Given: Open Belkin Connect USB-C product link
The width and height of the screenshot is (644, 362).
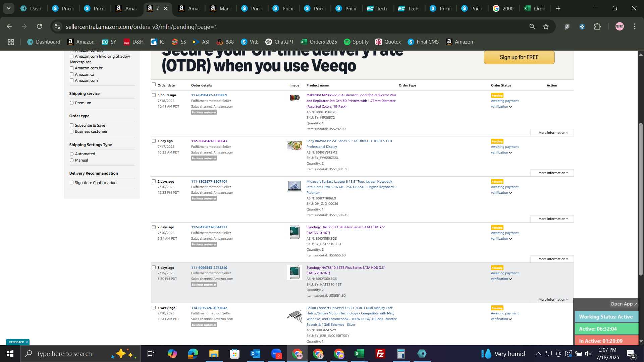Looking at the screenshot, I should 351,316.
